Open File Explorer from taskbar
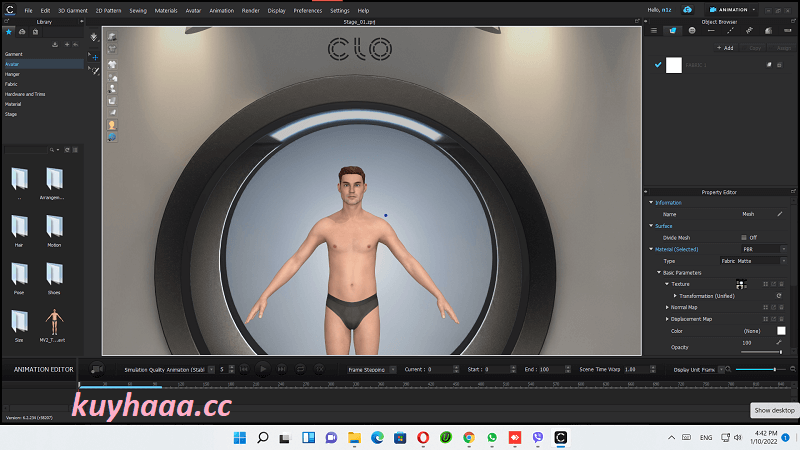 point(354,438)
